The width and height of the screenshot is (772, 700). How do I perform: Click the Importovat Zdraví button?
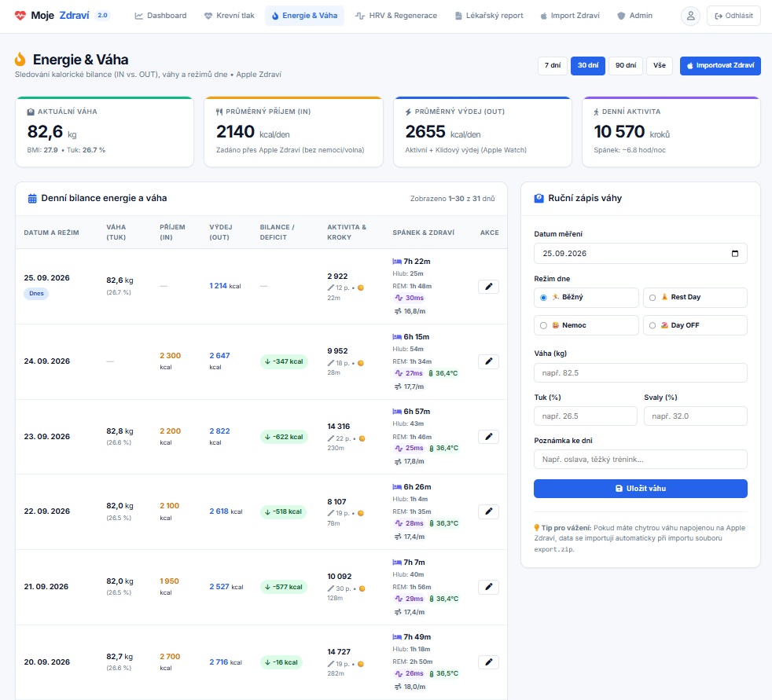click(x=720, y=65)
